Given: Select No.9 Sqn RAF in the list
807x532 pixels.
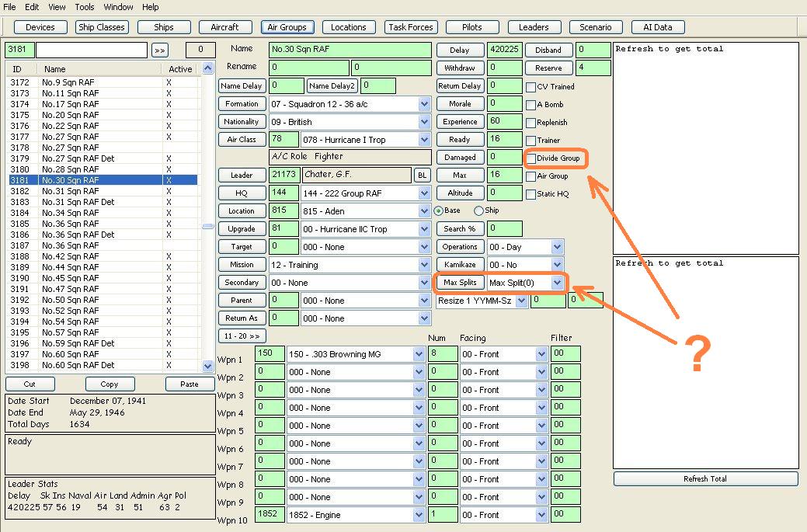Looking at the screenshot, I should pyautogui.click(x=103, y=82).
